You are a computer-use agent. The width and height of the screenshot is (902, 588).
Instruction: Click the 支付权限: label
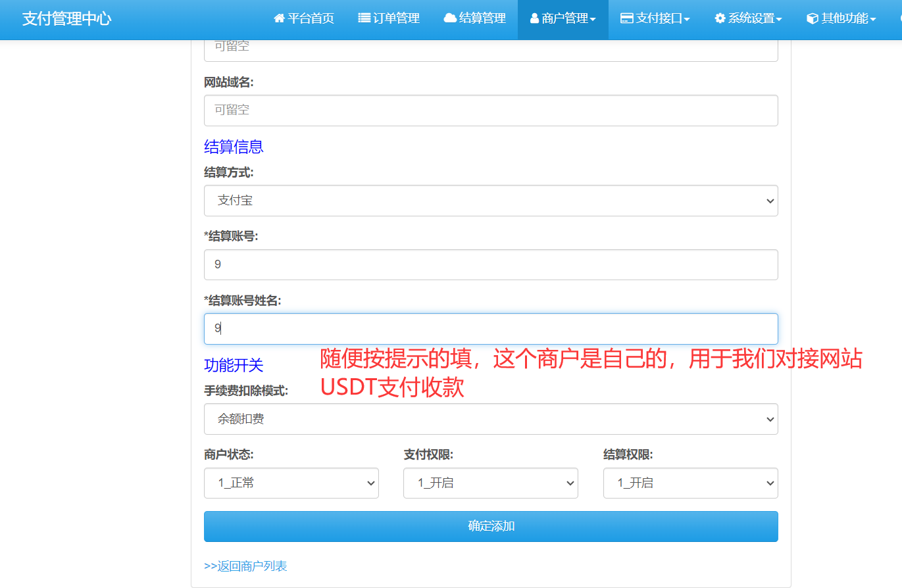428,454
